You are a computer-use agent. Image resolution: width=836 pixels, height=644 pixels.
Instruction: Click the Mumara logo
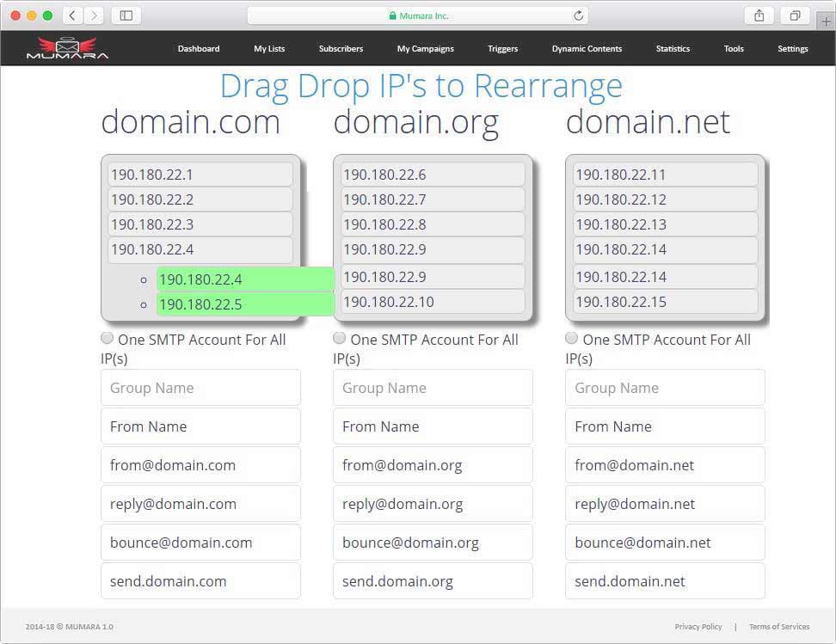click(x=67, y=48)
